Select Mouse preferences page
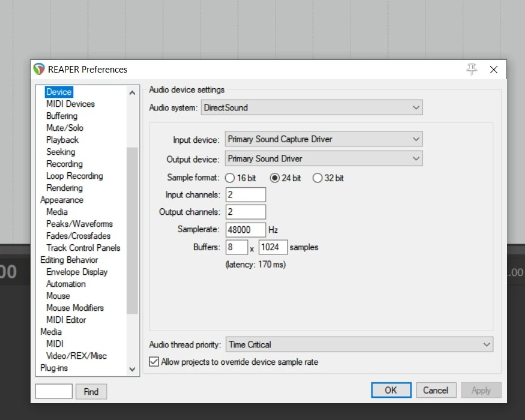 point(58,296)
